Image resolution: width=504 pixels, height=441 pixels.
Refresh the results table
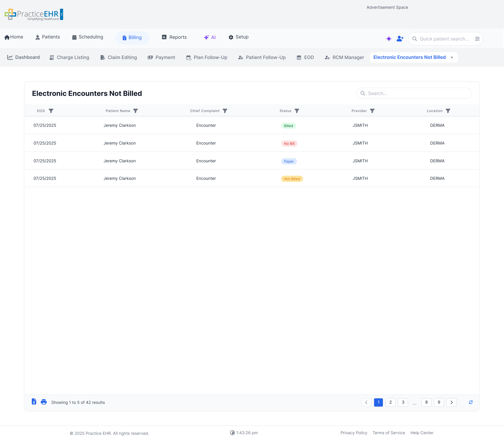(x=471, y=402)
